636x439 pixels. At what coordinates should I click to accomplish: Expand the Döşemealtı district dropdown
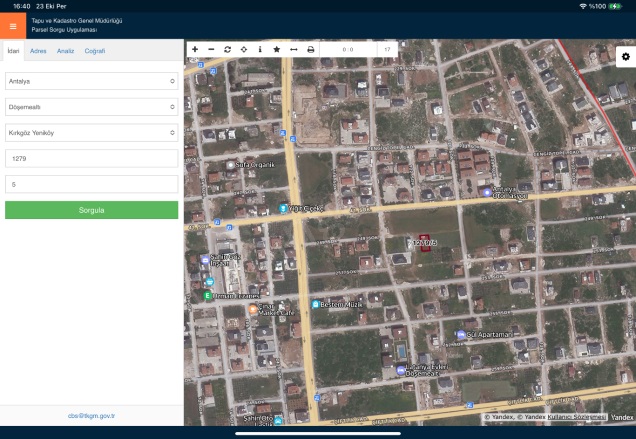[x=91, y=106]
